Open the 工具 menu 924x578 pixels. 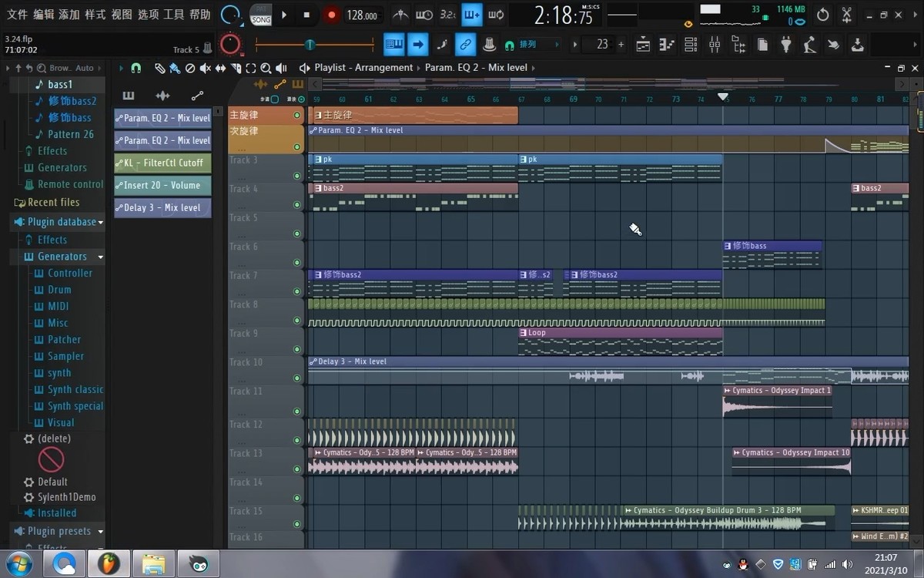pyautogui.click(x=173, y=15)
